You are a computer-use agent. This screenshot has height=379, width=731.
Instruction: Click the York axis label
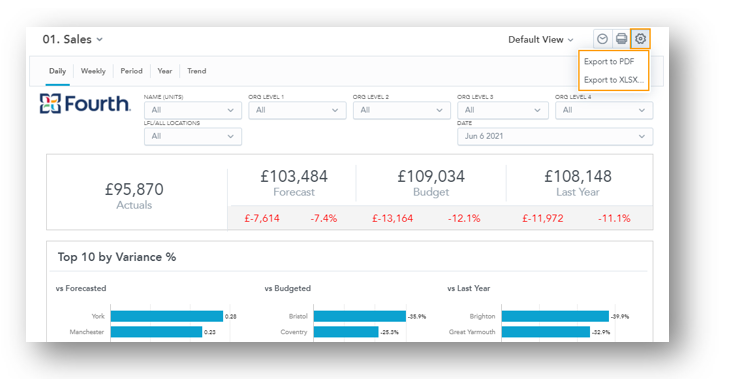coord(98,316)
